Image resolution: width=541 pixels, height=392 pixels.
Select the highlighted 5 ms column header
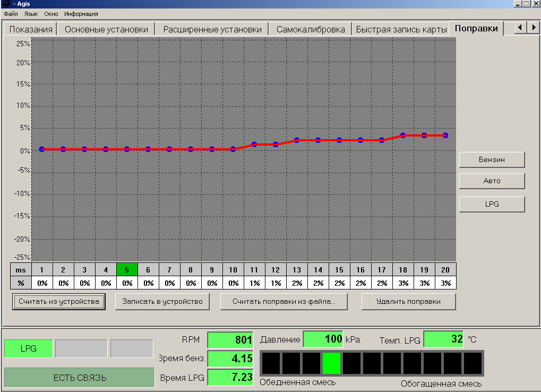click(127, 270)
